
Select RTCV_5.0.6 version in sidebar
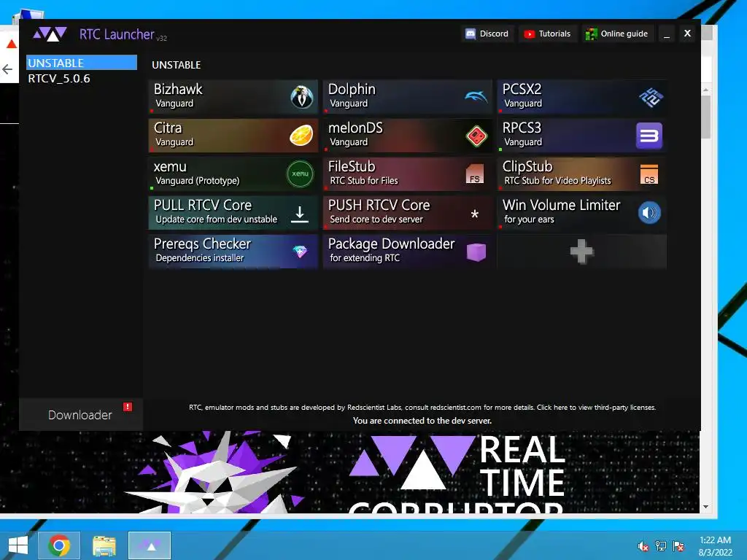pos(82,79)
